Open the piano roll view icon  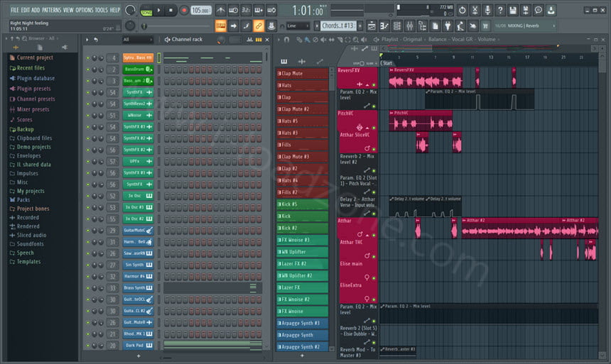click(384, 26)
